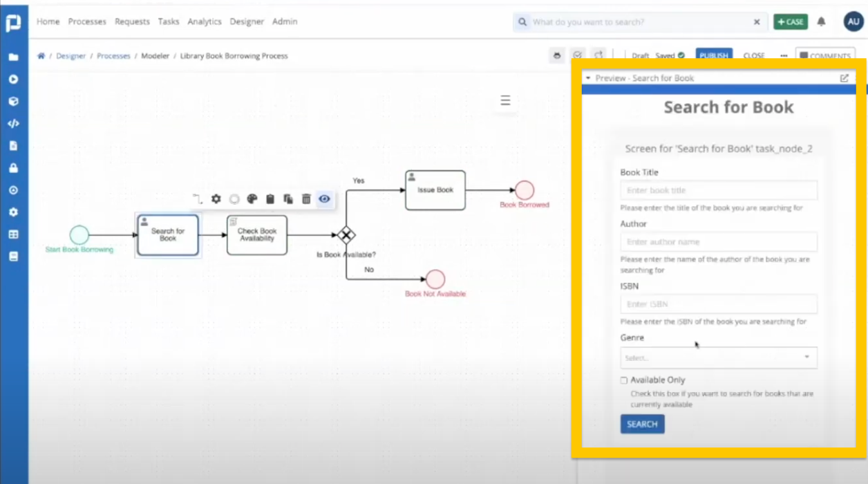Viewport: 868px width, 484px height.
Task: Select the Start Book Borrowing start event
Action: click(x=79, y=235)
